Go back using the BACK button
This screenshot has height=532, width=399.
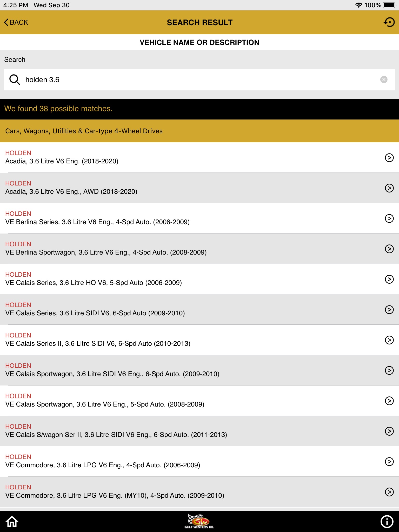[x=16, y=22]
